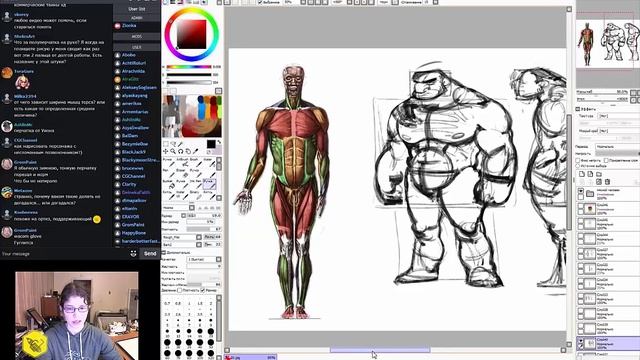Viewport: 640px width, 360px height.
Task: Select the Источник выбора option
Action: pos(578,166)
